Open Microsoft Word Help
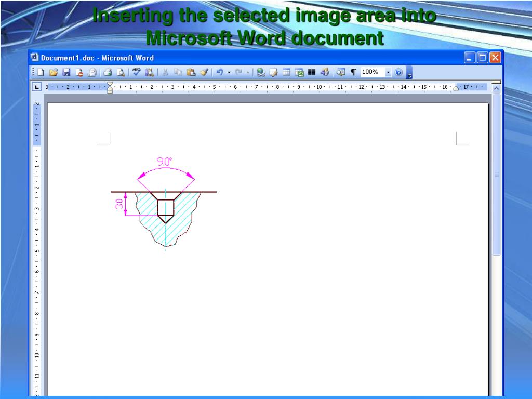 click(x=398, y=72)
